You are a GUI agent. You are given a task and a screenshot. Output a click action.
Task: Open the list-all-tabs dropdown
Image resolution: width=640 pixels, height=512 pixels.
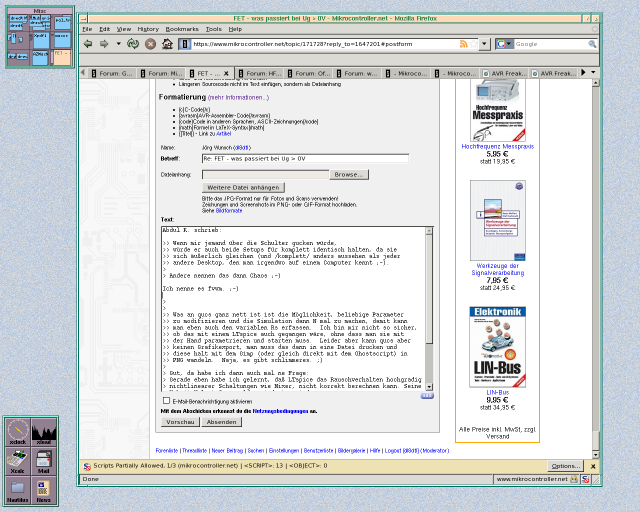[593, 72]
